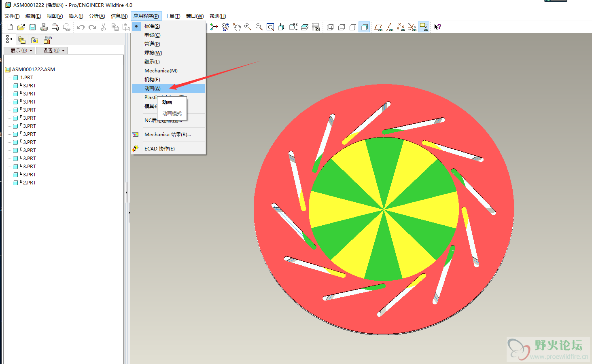This screenshot has height=364, width=592.
Task: Choose 动画(A) from the applications menu
Action: coord(153,89)
